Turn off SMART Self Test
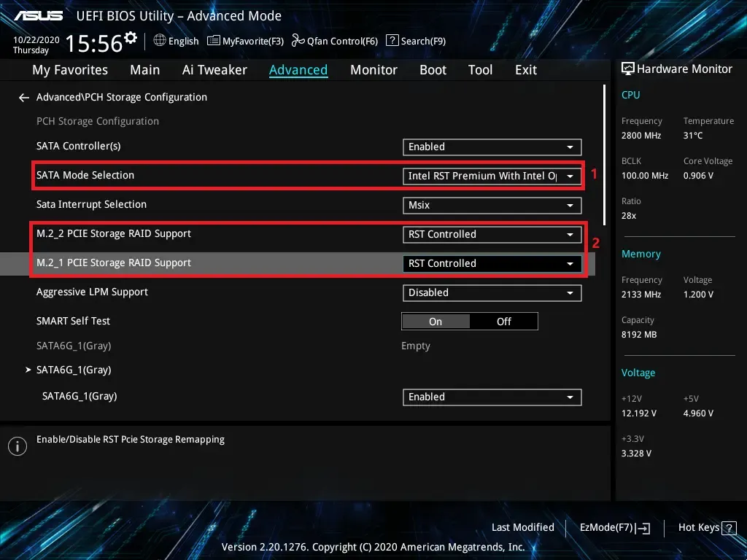Screen dimensions: 747x560 pos(503,321)
